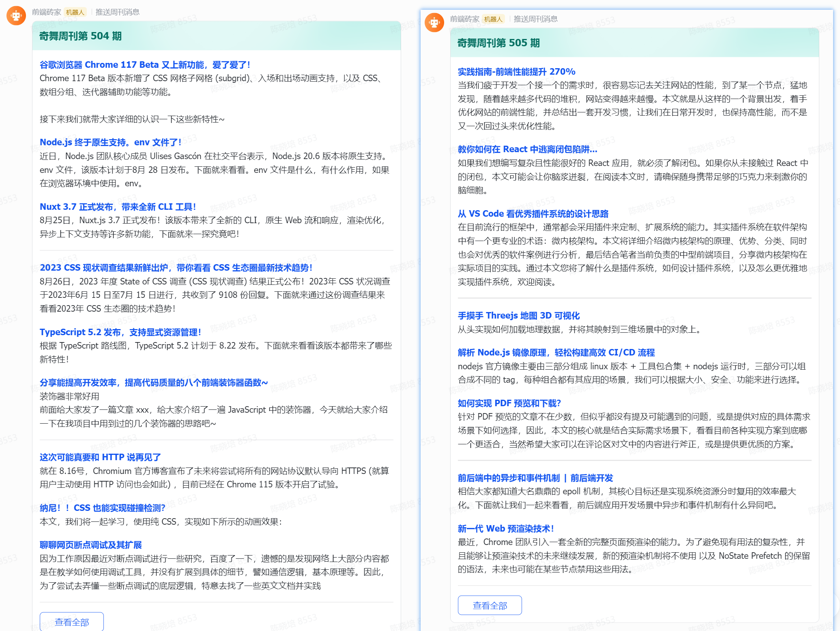Screen dimensions: 840x631
Task: Open React closure trap article
Action: [x=528, y=149]
